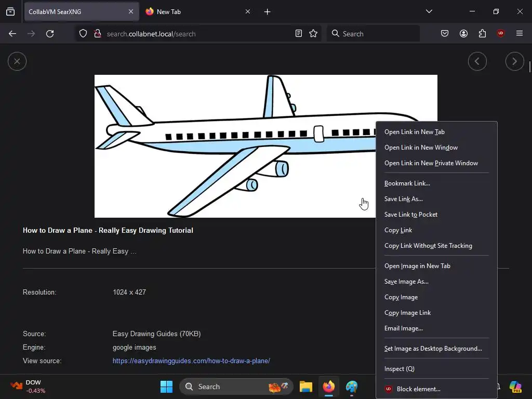Go to previous image result arrow
This screenshot has width=532, height=399.
coord(477,61)
